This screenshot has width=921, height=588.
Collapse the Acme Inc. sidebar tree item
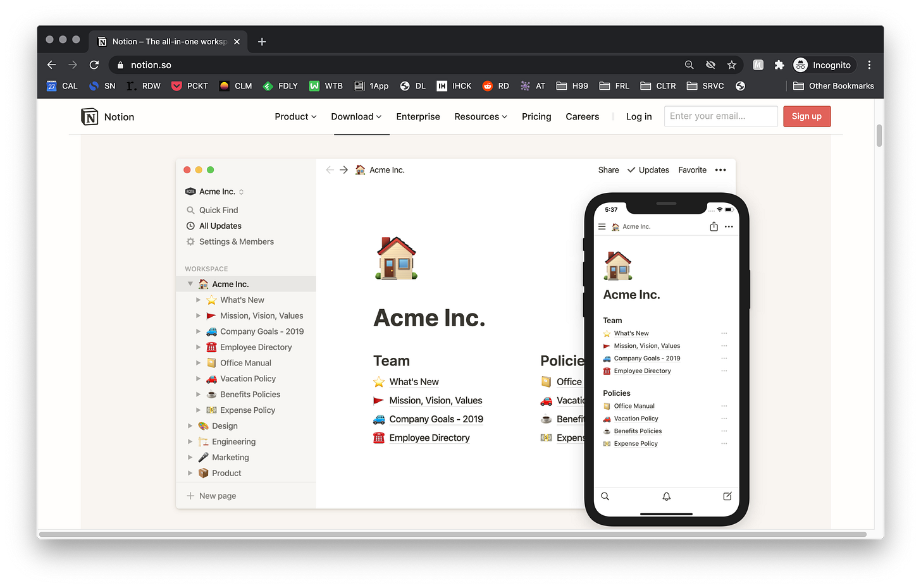pos(190,284)
